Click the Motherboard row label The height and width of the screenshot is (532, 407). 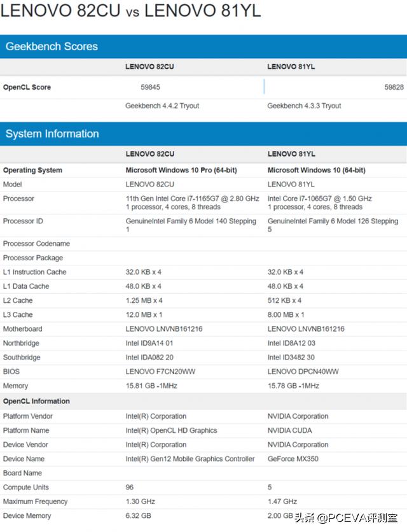tap(23, 329)
